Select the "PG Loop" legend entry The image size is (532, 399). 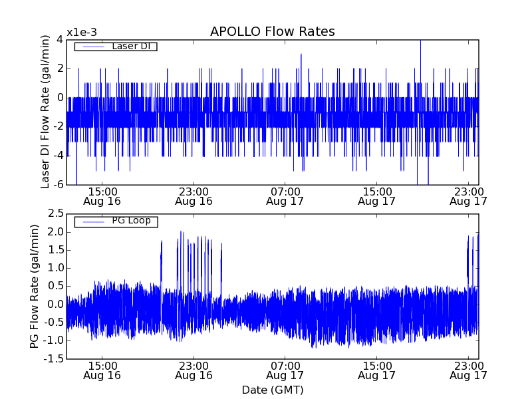coord(116,222)
